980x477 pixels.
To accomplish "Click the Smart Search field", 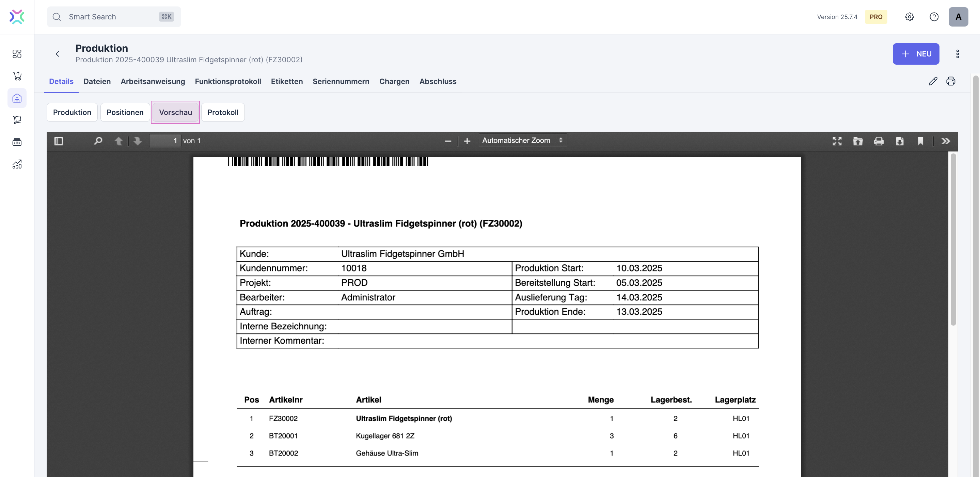I will coord(113,17).
